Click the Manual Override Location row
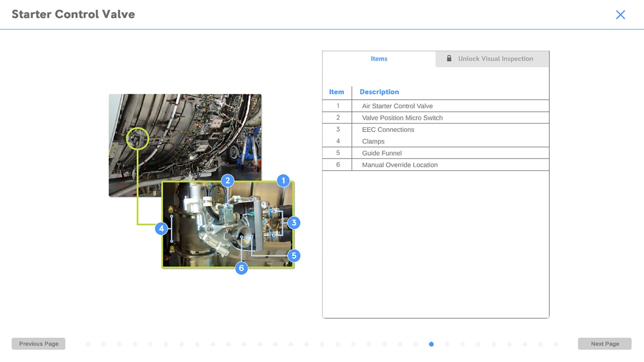The width and height of the screenshot is (644, 362). (x=436, y=165)
